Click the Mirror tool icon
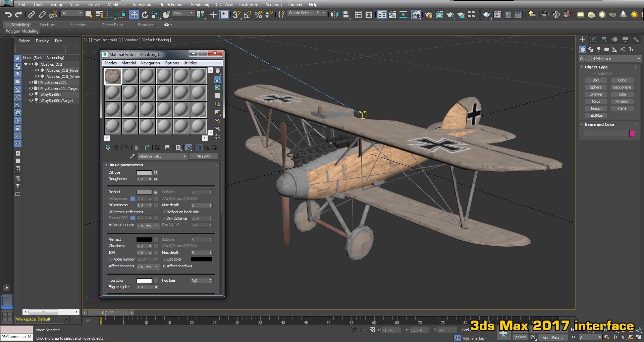This screenshot has width=644, height=342. pos(334,14)
